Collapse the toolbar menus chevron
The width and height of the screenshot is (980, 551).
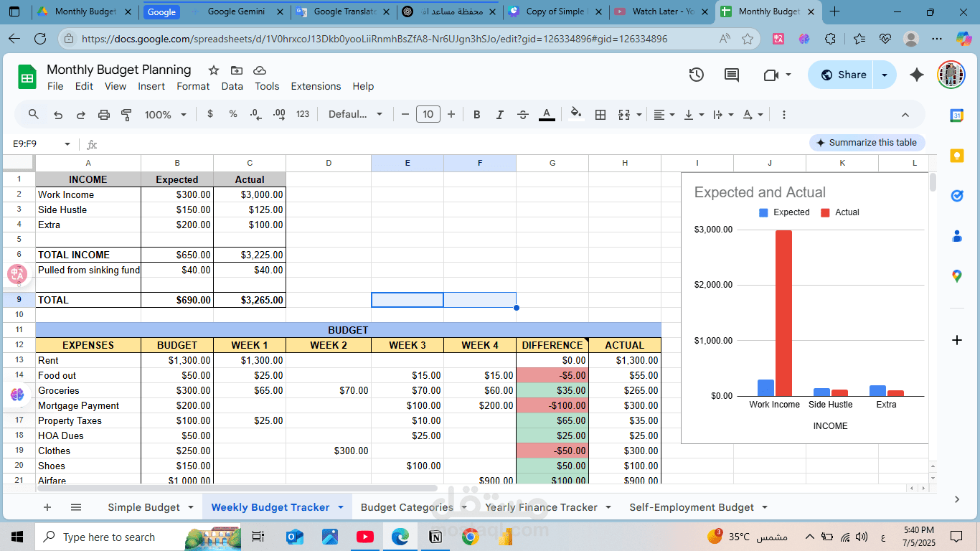905,115
